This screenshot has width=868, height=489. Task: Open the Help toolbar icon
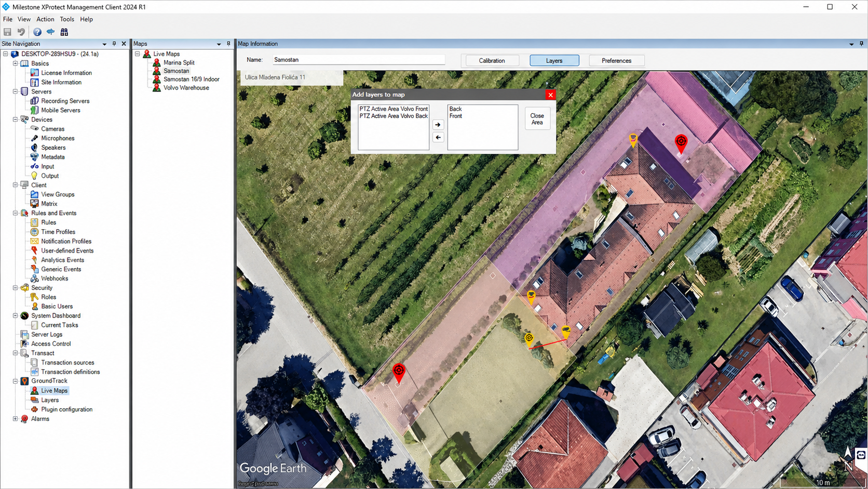pyautogui.click(x=37, y=32)
